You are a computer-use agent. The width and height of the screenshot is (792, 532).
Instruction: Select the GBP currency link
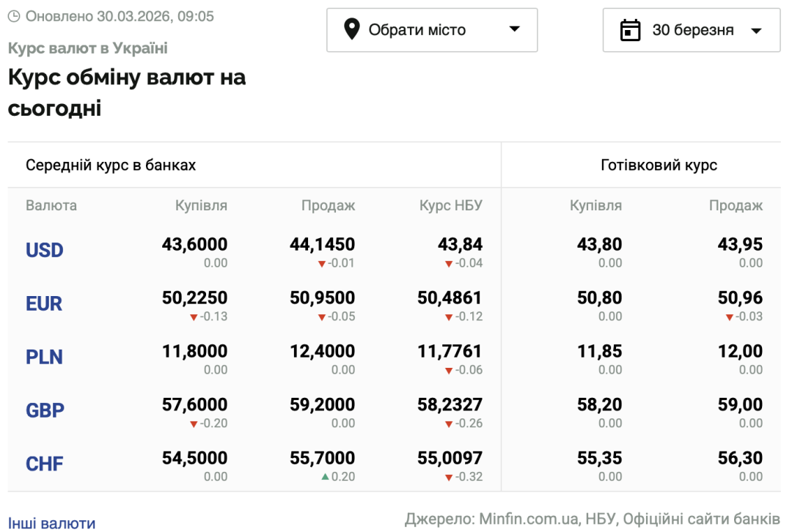[45, 410]
